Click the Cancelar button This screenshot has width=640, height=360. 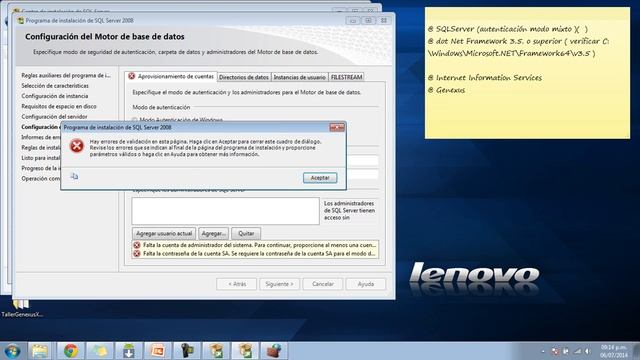click(x=322, y=284)
